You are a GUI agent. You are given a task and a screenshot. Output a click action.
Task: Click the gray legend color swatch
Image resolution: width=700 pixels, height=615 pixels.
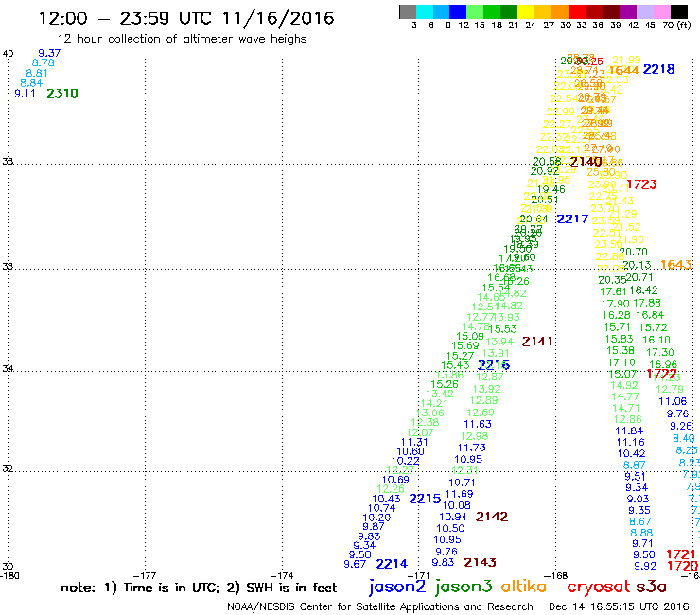pyautogui.click(x=408, y=11)
